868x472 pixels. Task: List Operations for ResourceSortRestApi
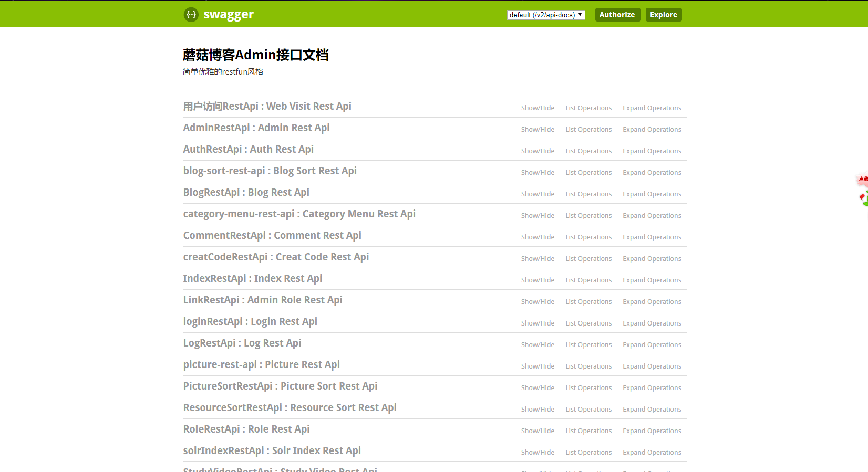pos(588,410)
